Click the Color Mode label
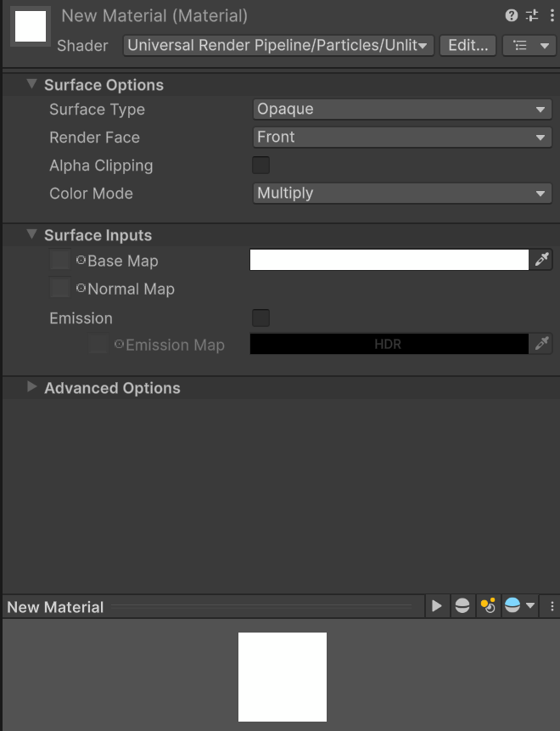 coord(91,194)
